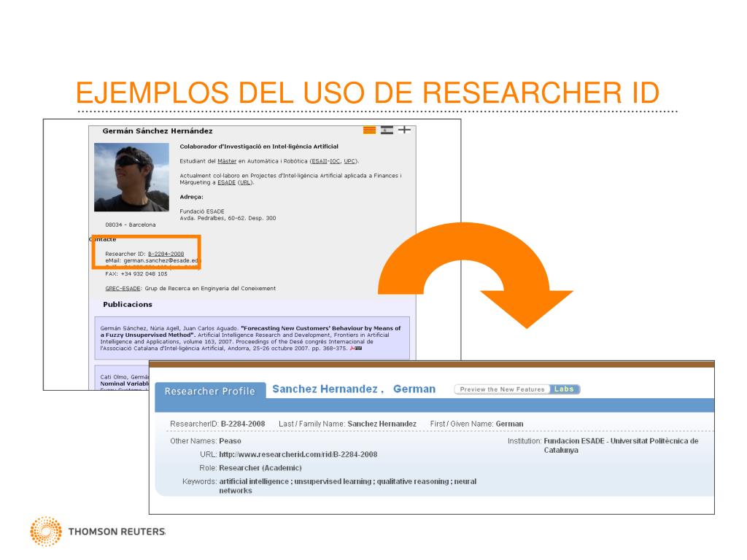Open the UPC link
This screenshot has height=560, width=747.
coord(349,161)
